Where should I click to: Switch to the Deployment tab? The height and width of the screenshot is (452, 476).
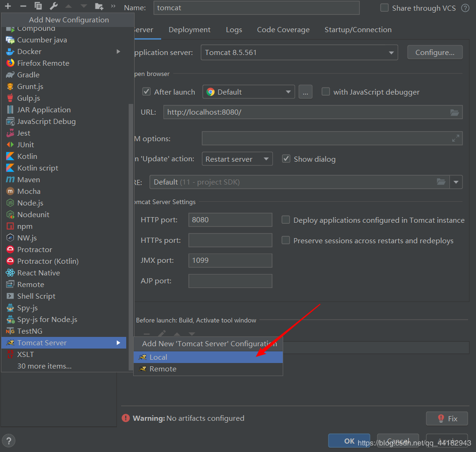tap(190, 30)
